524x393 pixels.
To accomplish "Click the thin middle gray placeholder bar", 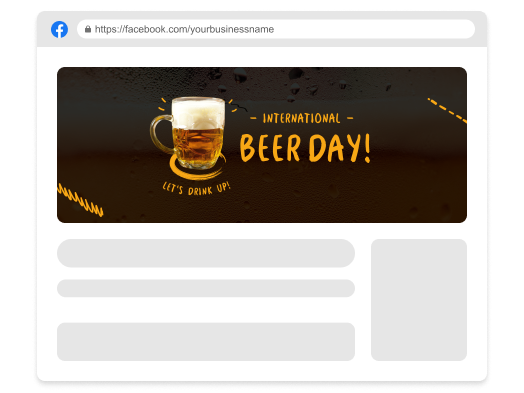I will [x=206, y=288].
